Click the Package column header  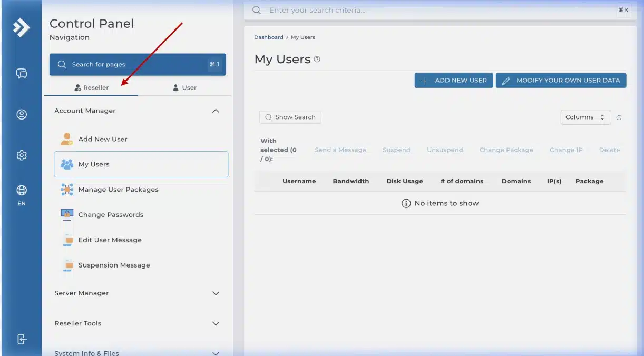(x=589, y=181)
